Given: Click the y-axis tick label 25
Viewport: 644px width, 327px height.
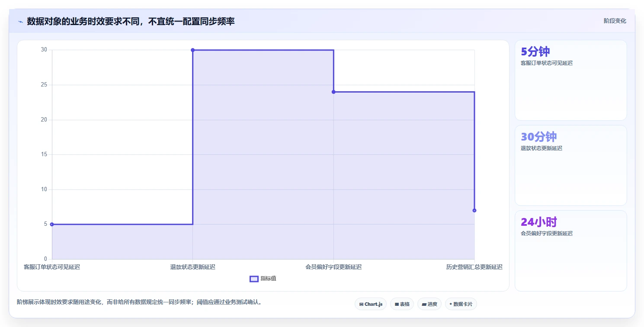Looking at the screenshot, I should pos(44,85).
